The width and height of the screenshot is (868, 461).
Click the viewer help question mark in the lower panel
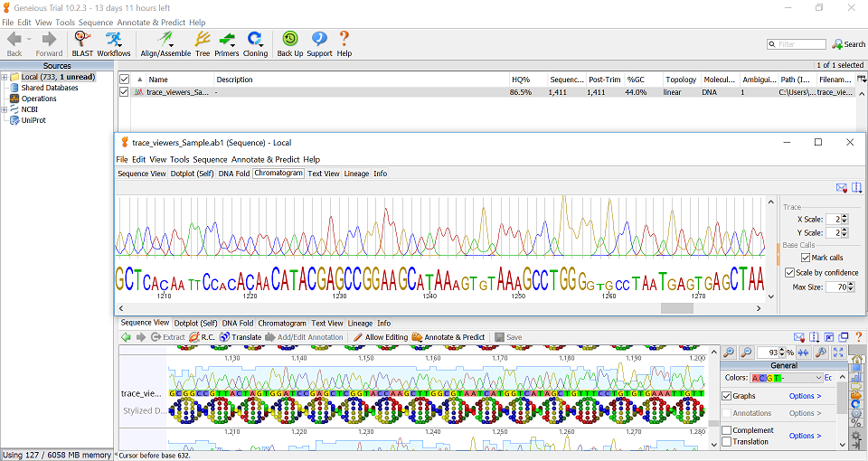pyautogui.click(x=859, y=337)
